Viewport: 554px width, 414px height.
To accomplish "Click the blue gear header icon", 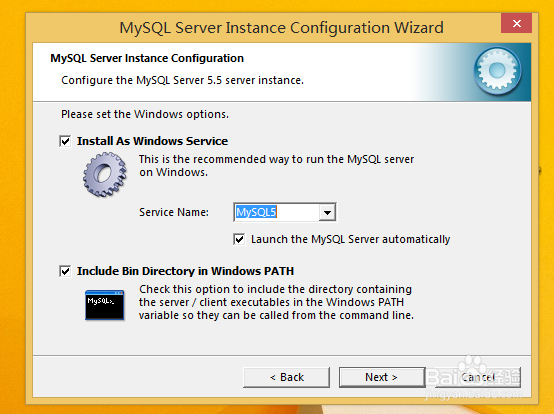I will pyautogui.click(x=497, y=71).
